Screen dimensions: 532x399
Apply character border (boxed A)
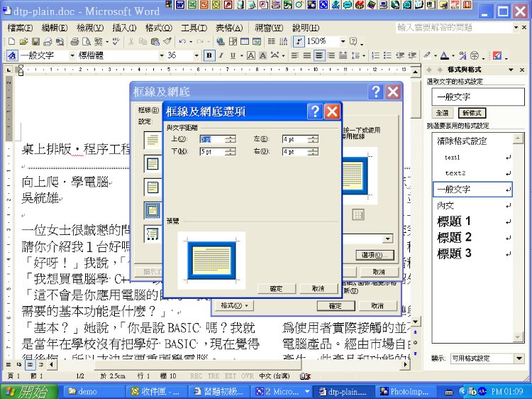pos(250,55)
